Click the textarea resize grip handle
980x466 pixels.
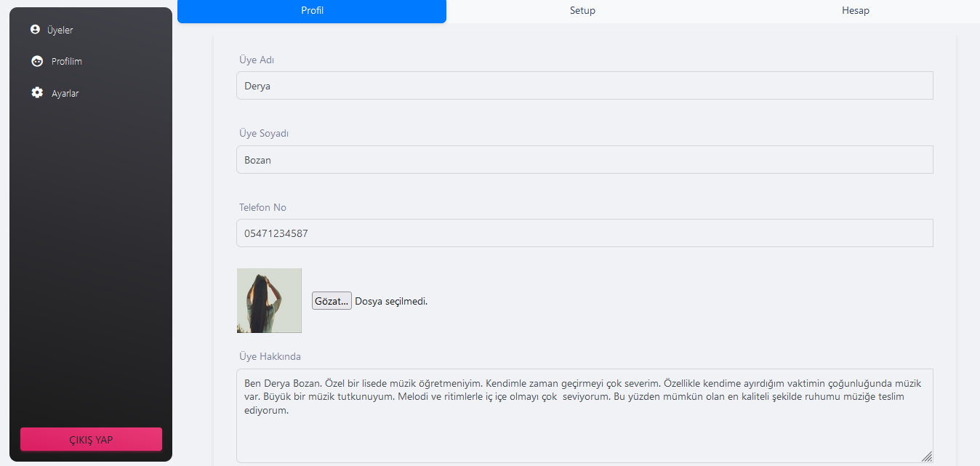tap(928, 457)
